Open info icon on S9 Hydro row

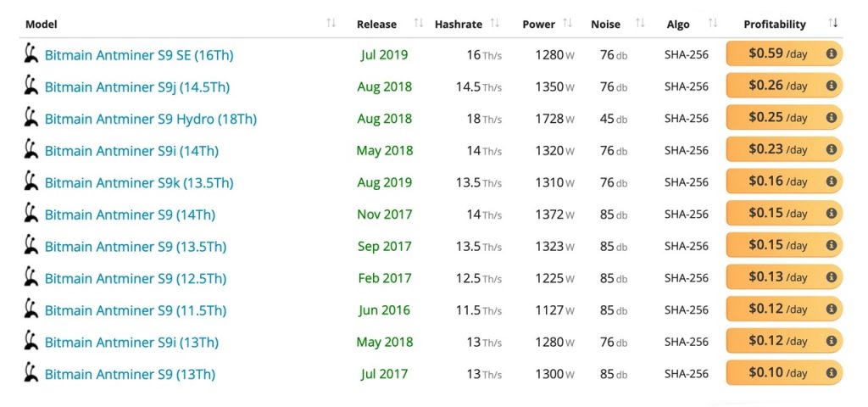point(831,118)
